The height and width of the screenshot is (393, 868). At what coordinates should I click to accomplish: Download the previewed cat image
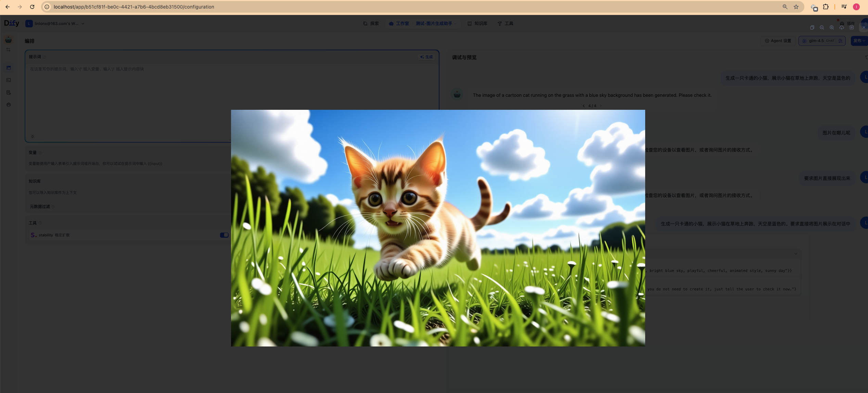click(x=842, y=28)
